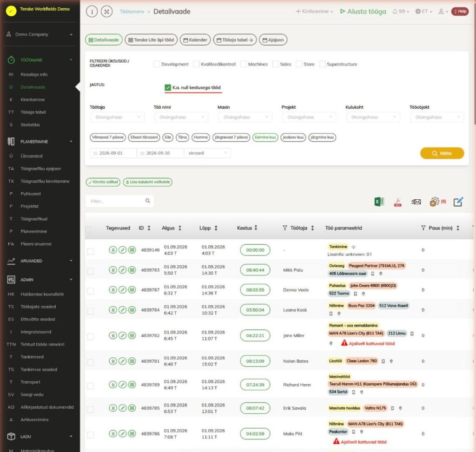This screenshot has height=452, width=476.
Task: Enable the Machines department filter
Action: [244, 64]
